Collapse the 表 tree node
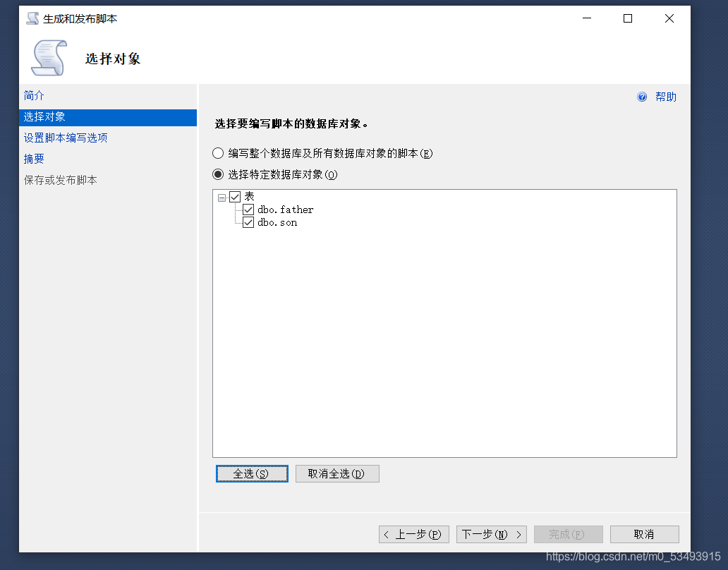Screen dimensions: 728x570 tap(222, 198)
